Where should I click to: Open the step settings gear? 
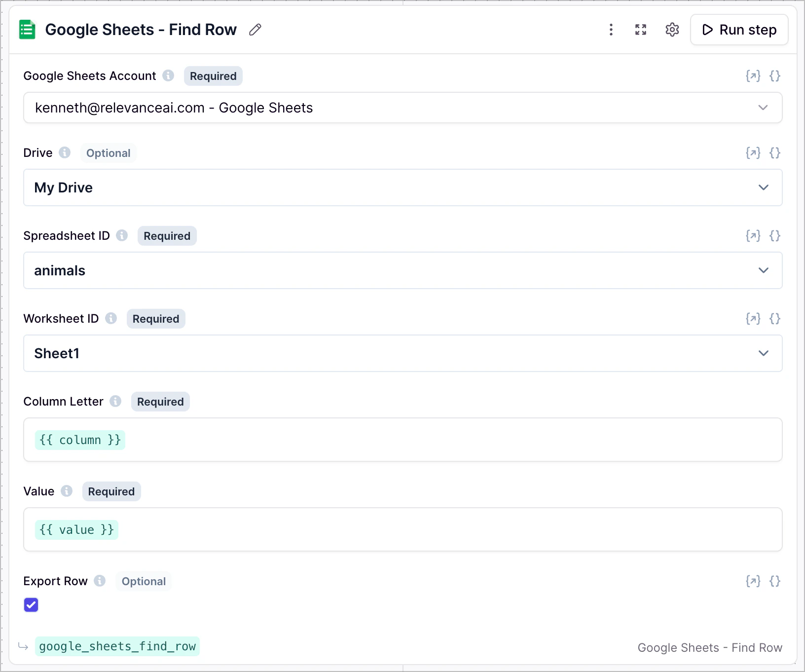point(672,30)
